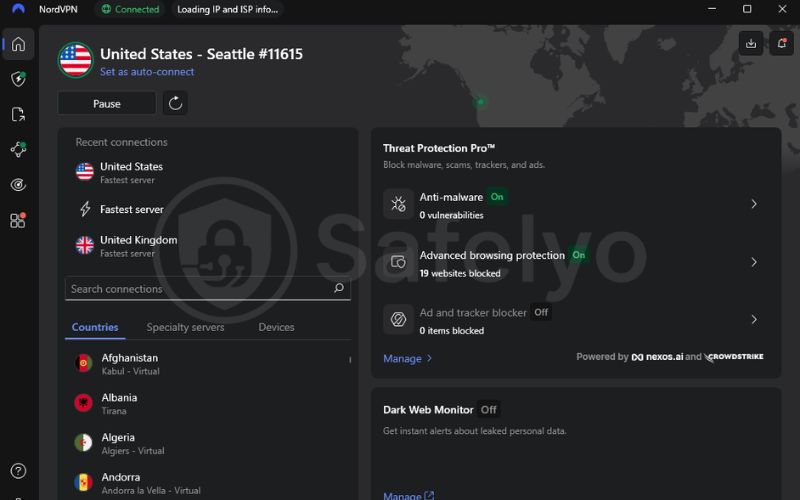This screenshot has height=500, width=800.
Task: Click the Connected status pill
Action: click(x=130, y=9)
